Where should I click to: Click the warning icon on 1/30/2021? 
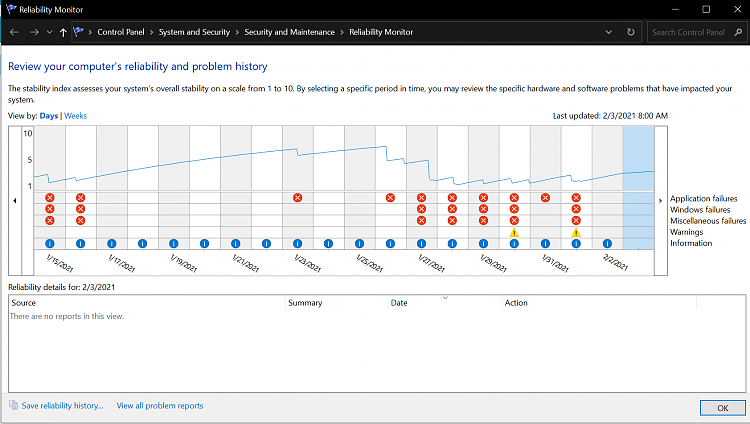514,232
